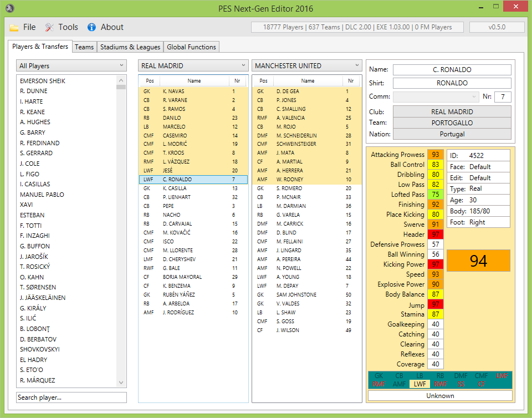Image resolution: width=532 pixels, height=418 pixels.
Task: Select EMERSON SHEIK in player list
Action: point(66,81)
